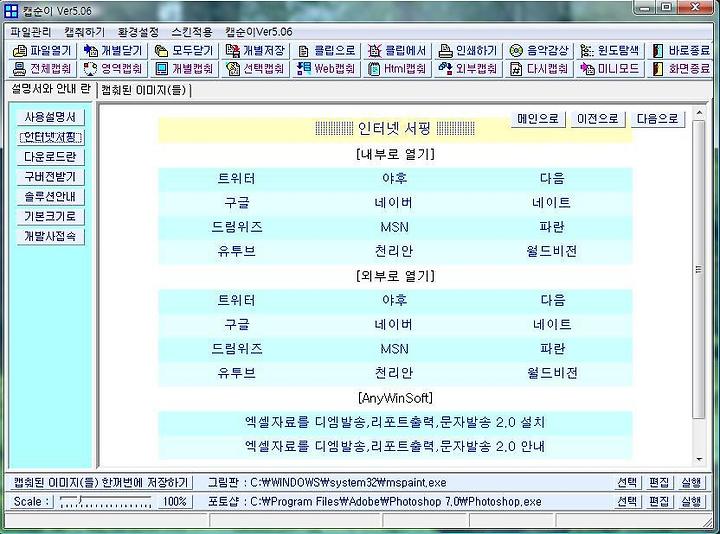Click the 인쇄하기 print icon
The height and width of the screenshot is (534, 720).
(445, 51)
